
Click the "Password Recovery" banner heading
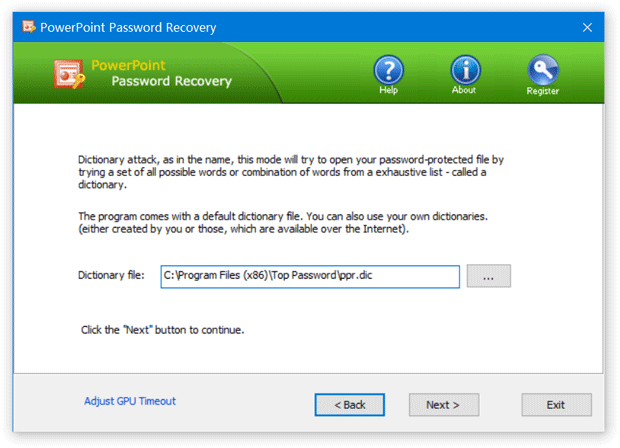pos(171,81)
